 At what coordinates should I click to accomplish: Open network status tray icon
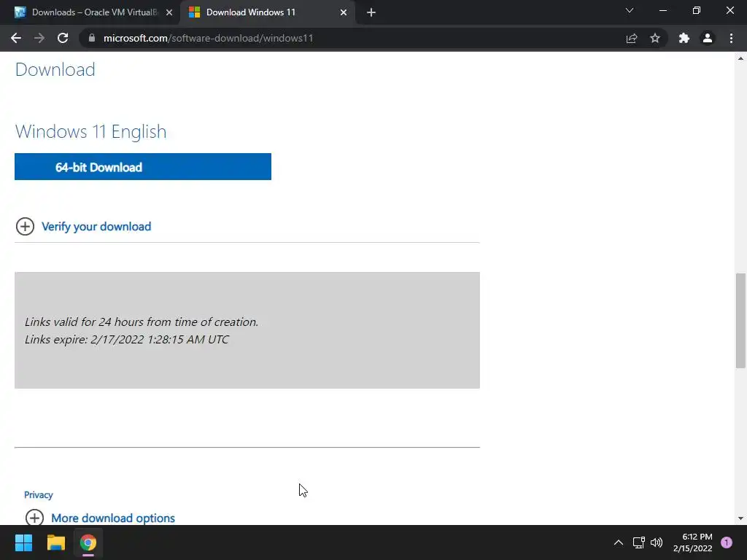click(638, 542)
